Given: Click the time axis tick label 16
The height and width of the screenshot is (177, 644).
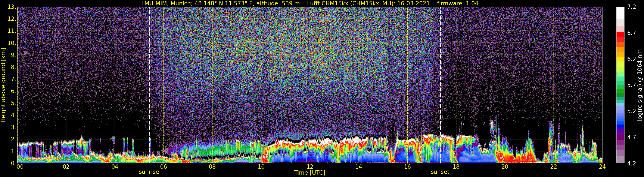Looking at the screenshot, I should pyautogui.click(x=407, y=167).
